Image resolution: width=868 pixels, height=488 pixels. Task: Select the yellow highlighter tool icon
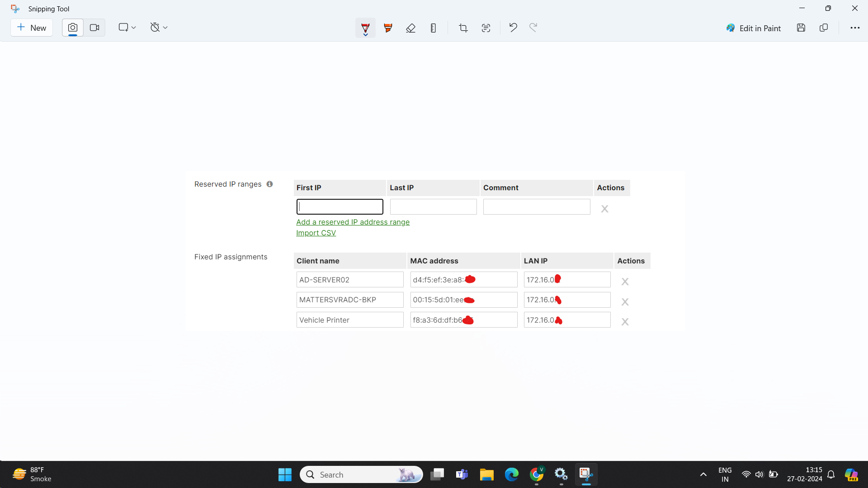(387, 28)
